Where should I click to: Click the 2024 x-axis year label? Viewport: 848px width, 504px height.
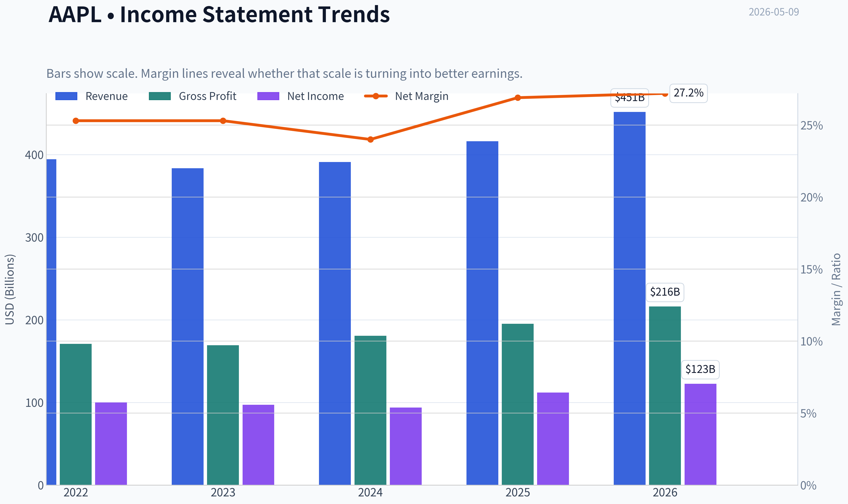click(x=370, y=492)
